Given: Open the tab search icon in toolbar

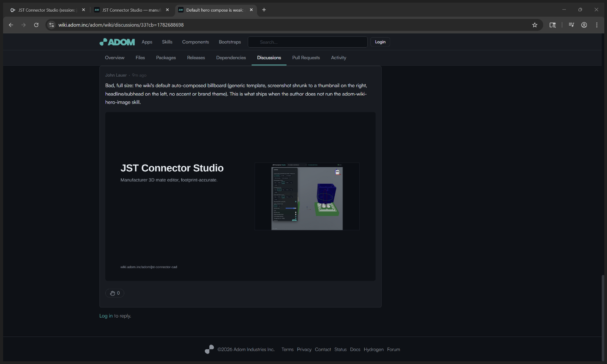Looking at the screenshot, I should tap(552, 25).
